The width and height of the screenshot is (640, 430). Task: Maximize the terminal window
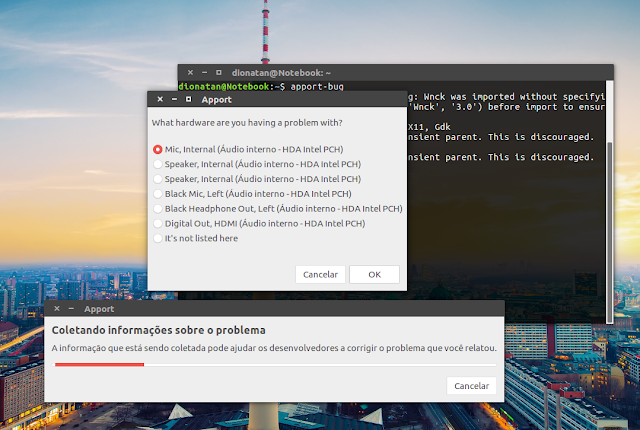click(x=219, y=73)
